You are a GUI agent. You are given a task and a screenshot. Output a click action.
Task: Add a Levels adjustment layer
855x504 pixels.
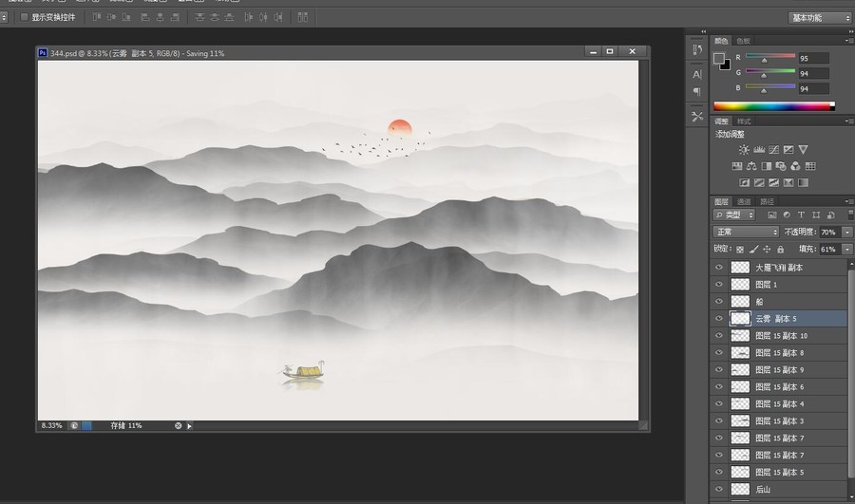(x=758, y=149)
